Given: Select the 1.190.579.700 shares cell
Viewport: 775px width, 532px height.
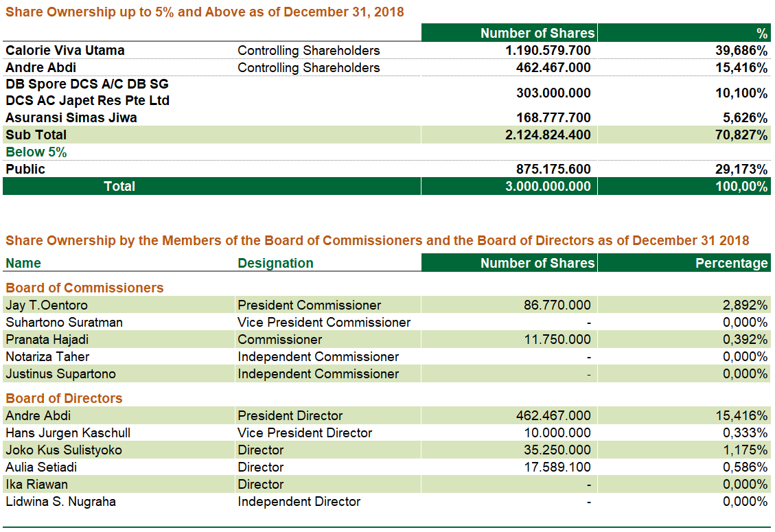Looking at the screenshot, I should [x=548, y=51].
